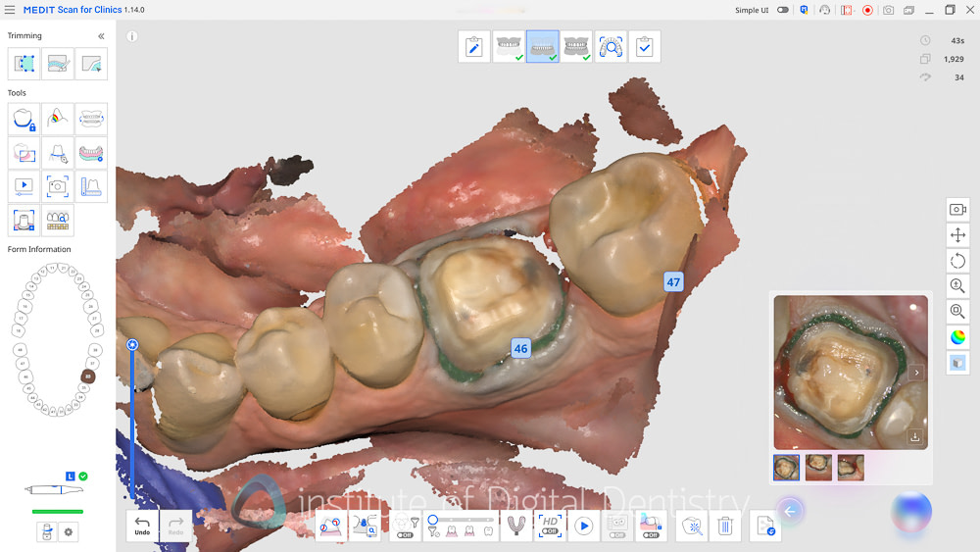Delete scan data with the trash icon
The width and height of the screenshot is (980, 552).
(x=725, y=527)
